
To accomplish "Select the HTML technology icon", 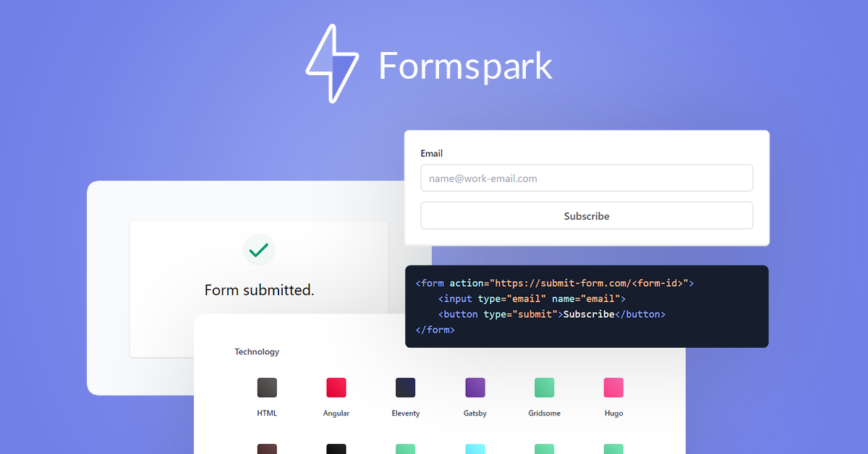I will point(267,387).
